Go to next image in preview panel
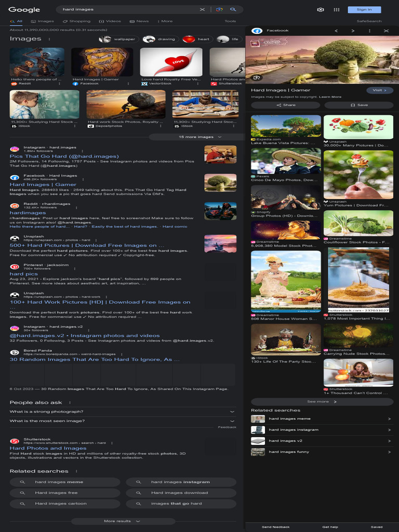The width and height of the screenshot is (399, 532). 353,31
